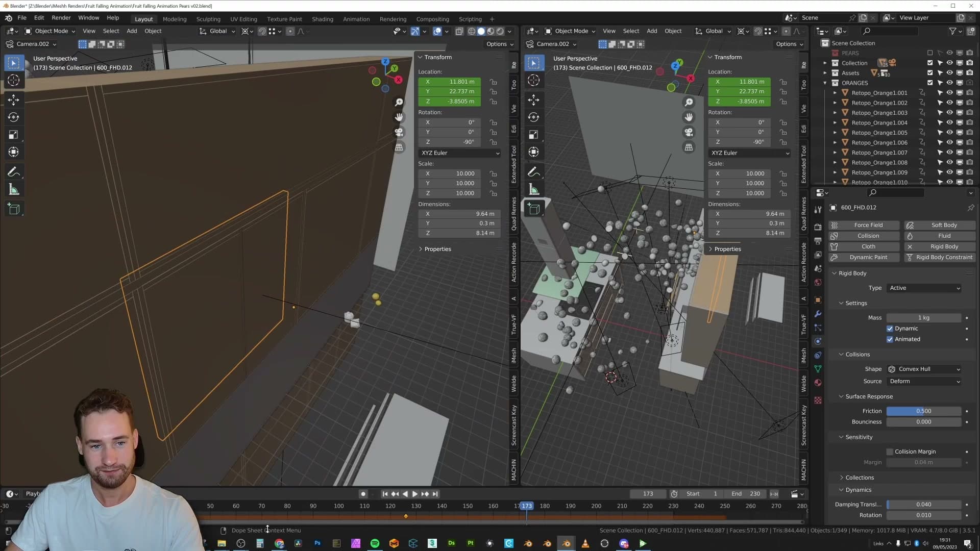Image resolution: width=980 pixels, height=551 pixels.
Task: Switch perspective/orthographic grid icon in left viewport
Action: [399, 147]
